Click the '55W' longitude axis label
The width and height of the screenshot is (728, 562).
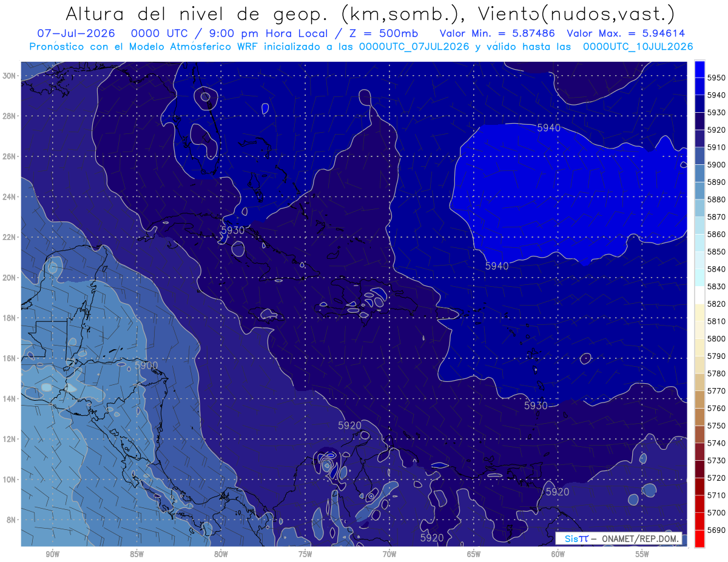642,554
